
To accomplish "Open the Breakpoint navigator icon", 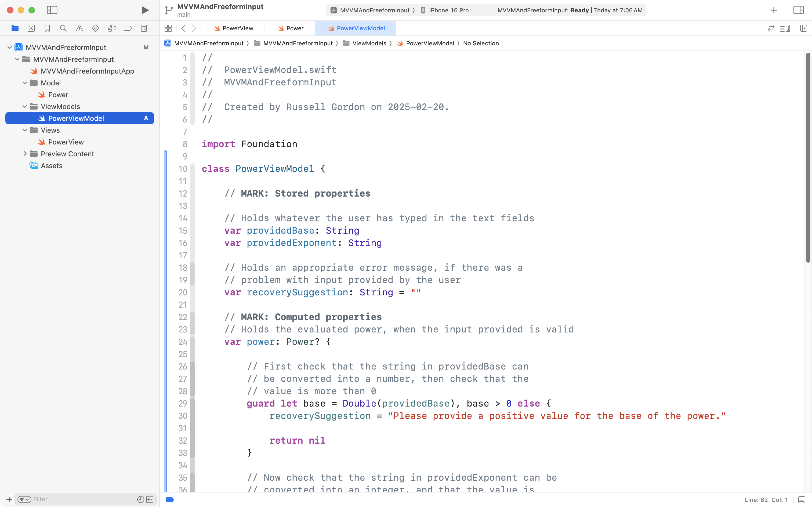I will click(127, 28).
